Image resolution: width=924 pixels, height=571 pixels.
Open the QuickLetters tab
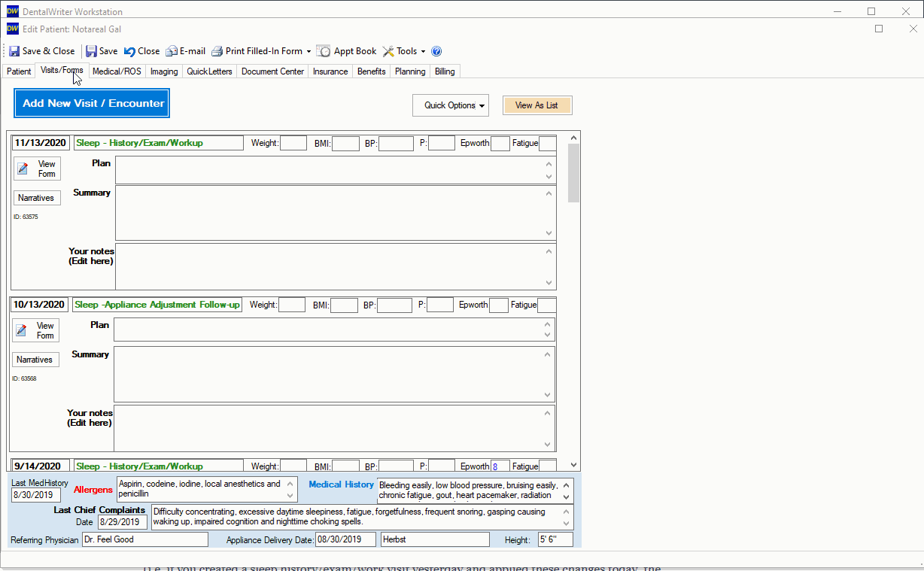pyautogui.click(x=210, y=71)
